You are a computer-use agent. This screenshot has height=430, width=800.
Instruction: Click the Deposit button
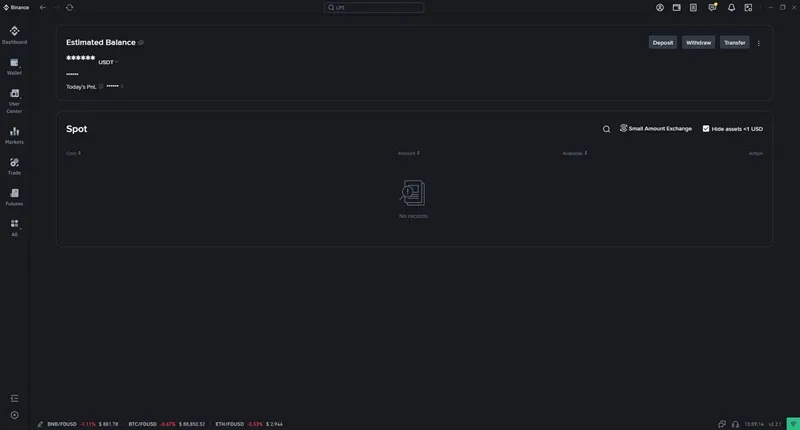[x=663, y=43]
